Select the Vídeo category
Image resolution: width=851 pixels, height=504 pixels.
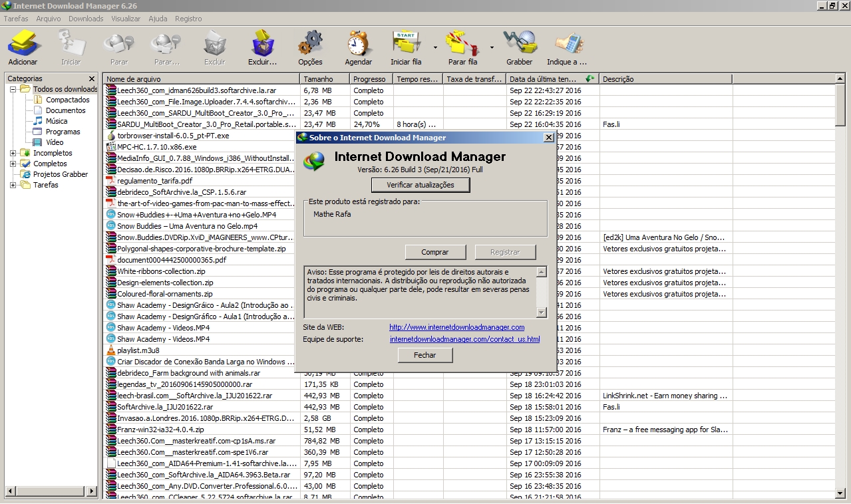pyautogui.click(x=55, y=142)
